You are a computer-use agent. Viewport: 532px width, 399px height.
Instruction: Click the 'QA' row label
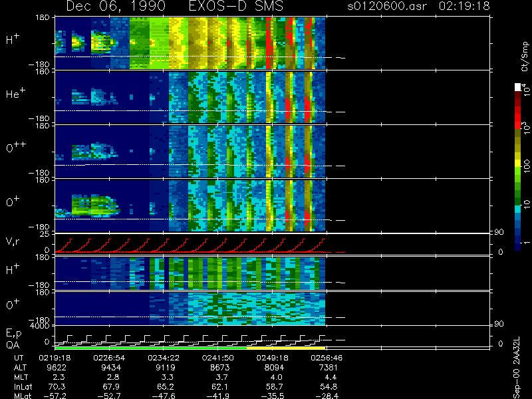(x=13, y=345)
